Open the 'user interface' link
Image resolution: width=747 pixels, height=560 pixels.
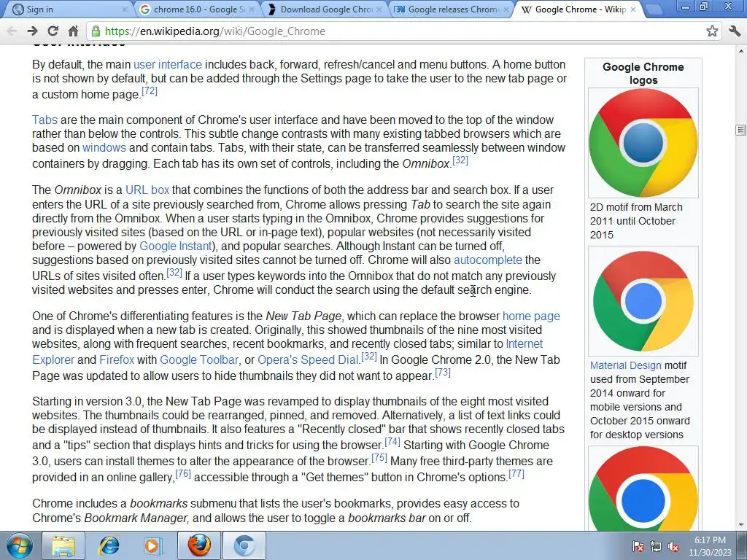[x=168, y=64]
